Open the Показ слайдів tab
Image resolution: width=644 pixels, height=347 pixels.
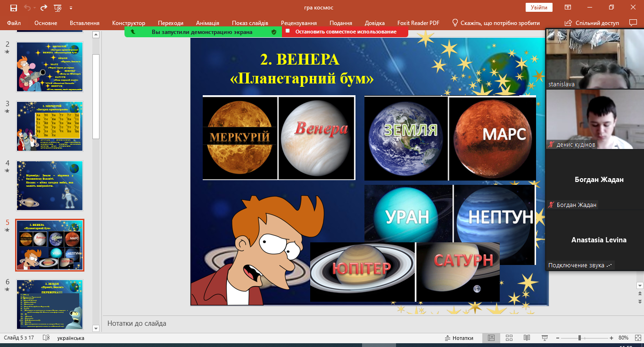250,23
